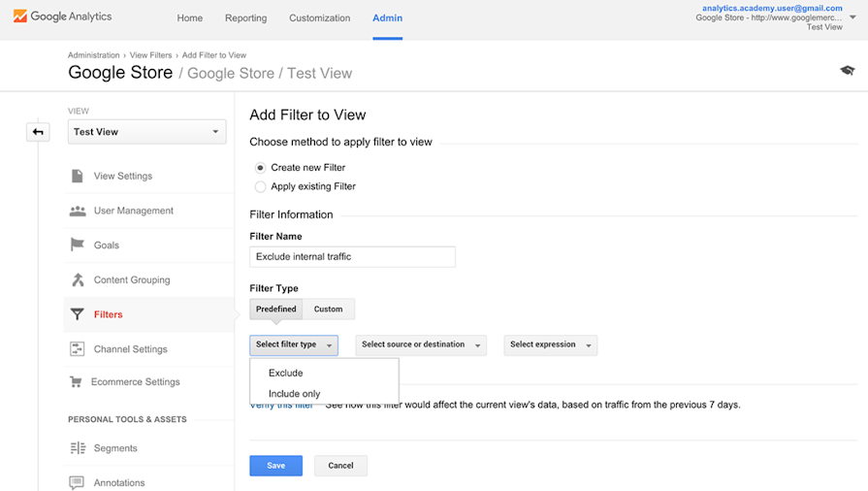The width and height of the screenshot is (868, 491).
Task: Click the Segments icon
Action: (x=78, y=448)
